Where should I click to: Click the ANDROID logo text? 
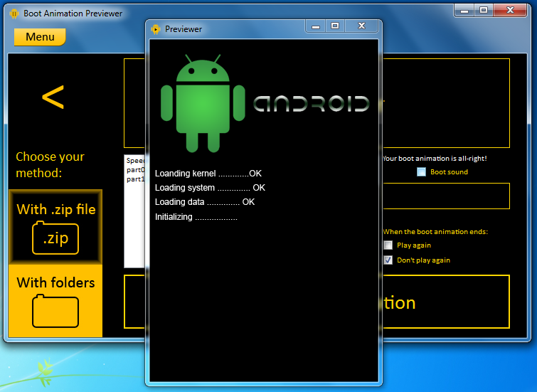point(312,104)
